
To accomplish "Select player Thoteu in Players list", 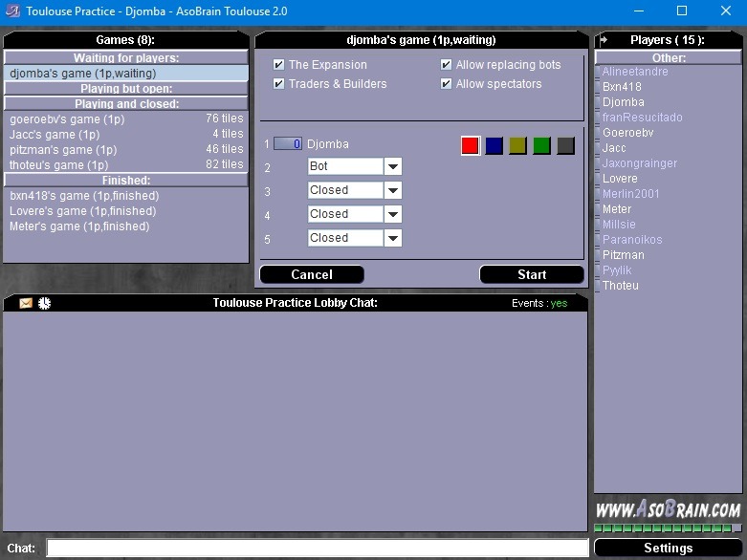I will [621, 286].
